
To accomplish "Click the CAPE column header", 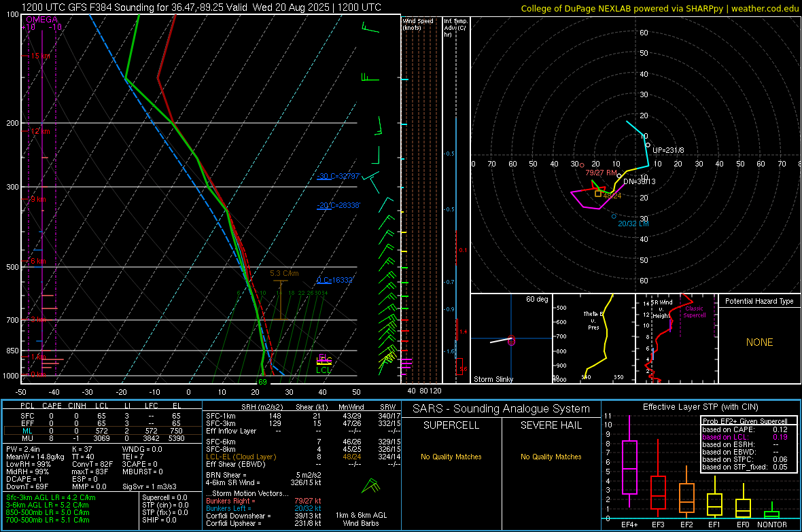I will 52,406.
